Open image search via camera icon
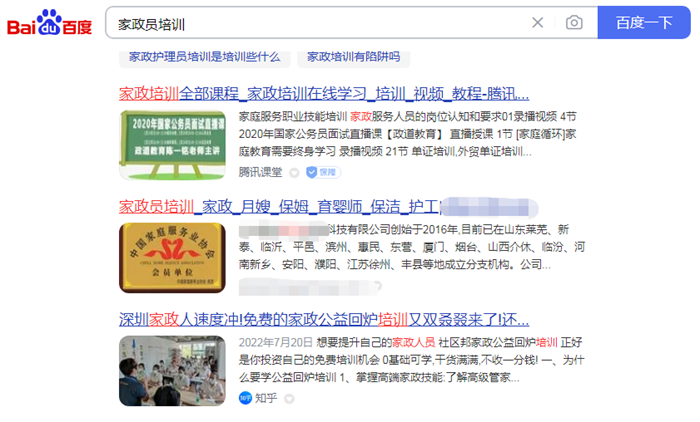 [574, 22]
